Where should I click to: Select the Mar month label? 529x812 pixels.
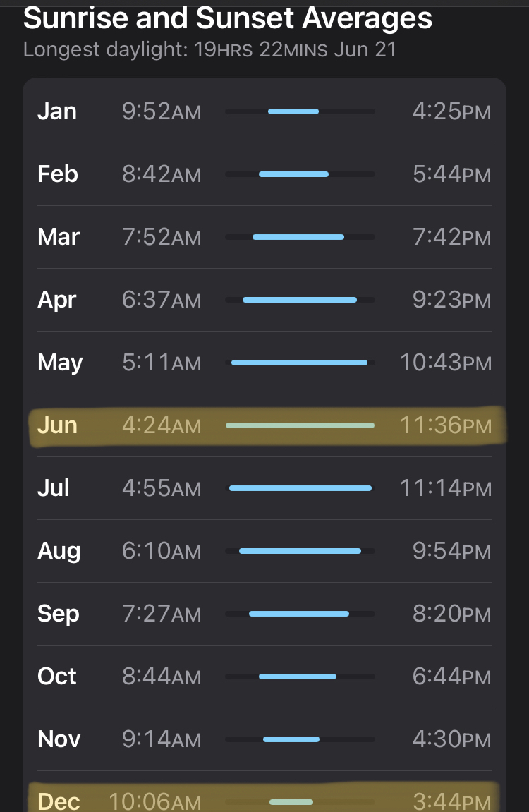click(x=59, y=237)
